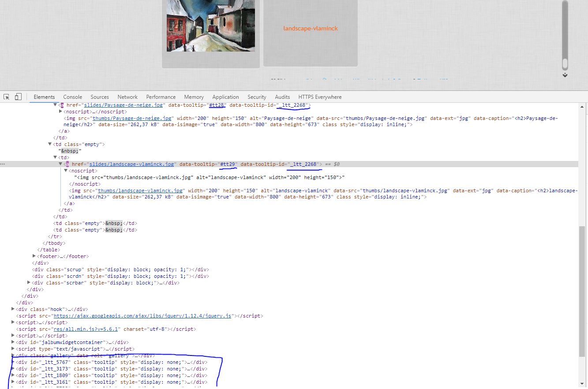This screenshot has width=588, height=389.
Task: Expand the div class="hook" node
Action: [13, 309]
